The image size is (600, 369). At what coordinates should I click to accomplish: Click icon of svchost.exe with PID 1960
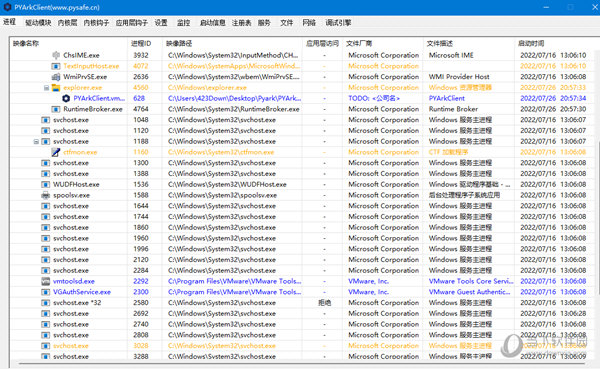(x=46, y=238)
